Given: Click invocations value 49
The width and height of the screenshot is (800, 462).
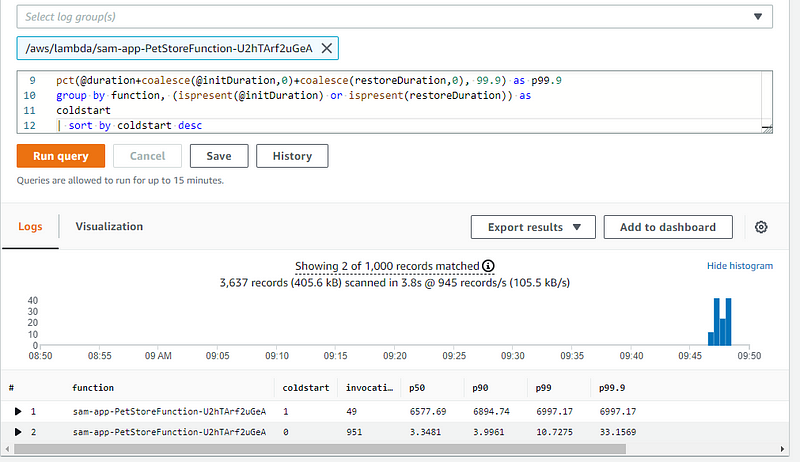Looking at the screenshot, I should click(352, 411).
